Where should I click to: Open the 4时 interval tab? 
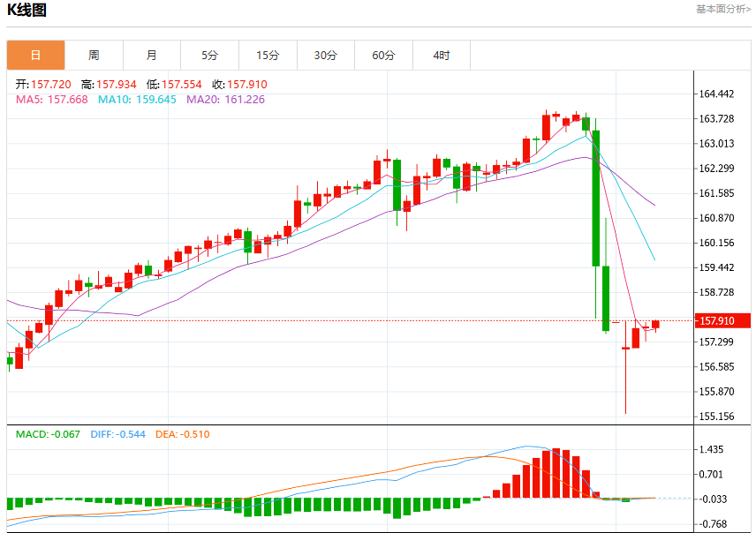442,56
